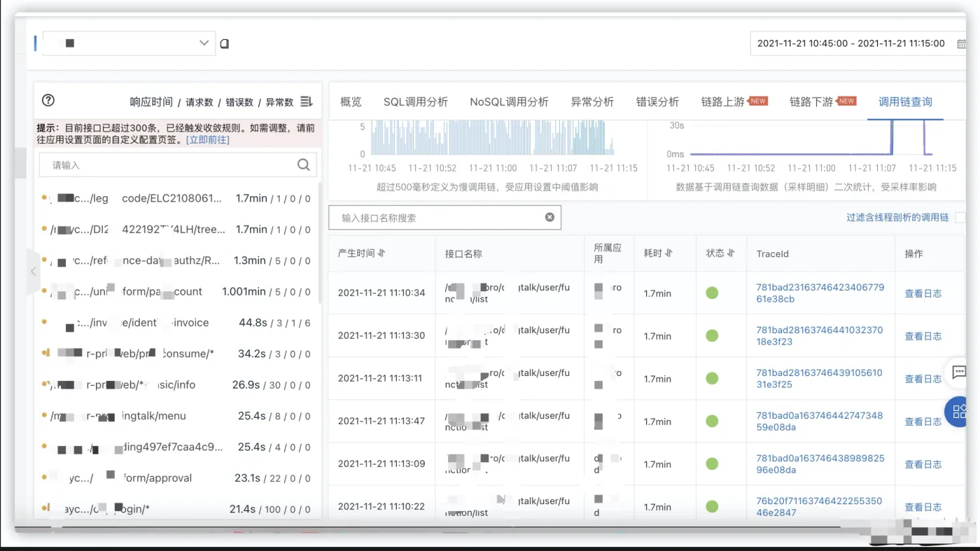Click the green status dot in the 11:10:22 row

pyautogui.click(x=712, y=506)
